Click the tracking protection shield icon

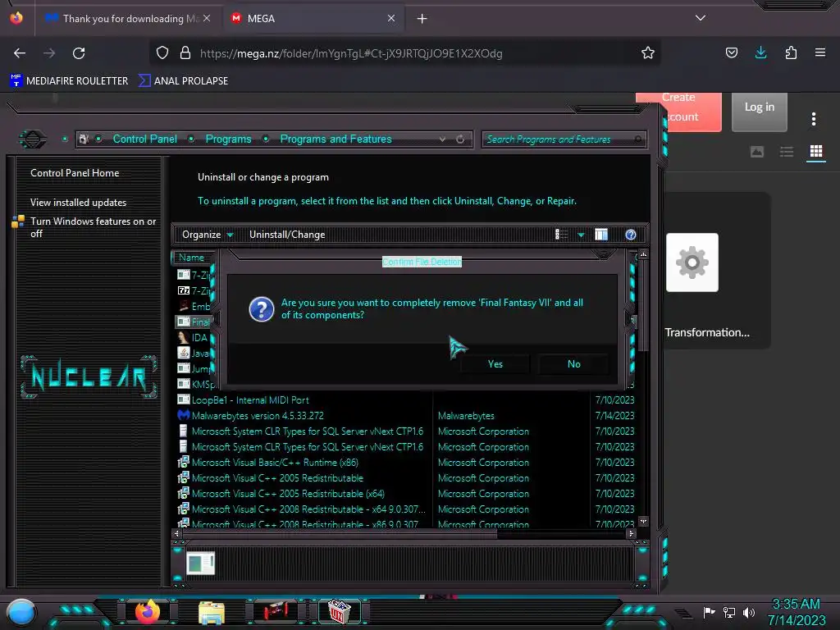(x=162, y=53)
